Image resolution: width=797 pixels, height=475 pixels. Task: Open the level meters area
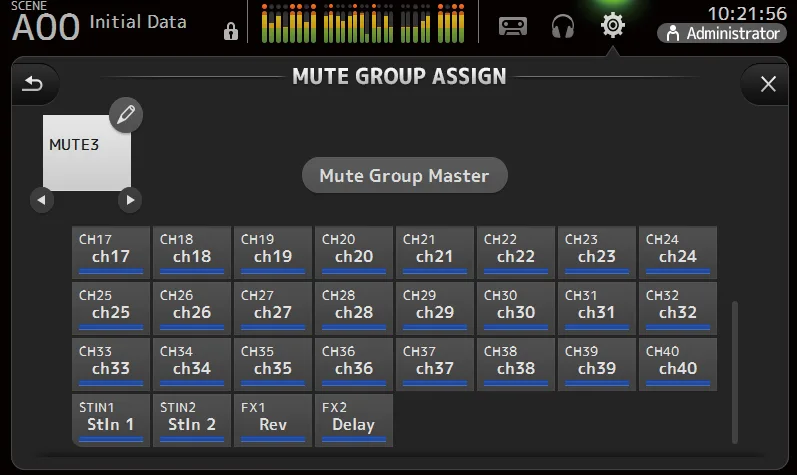coord(363,23)
